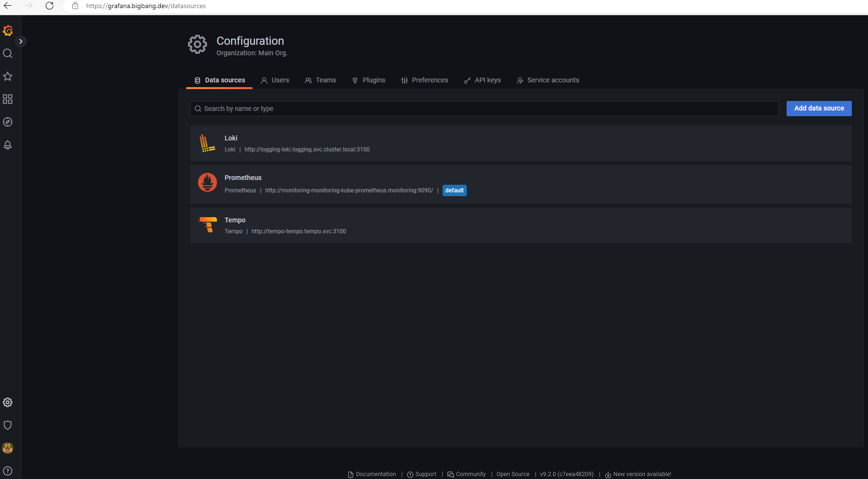Screen dimensions: 868x479
Task: Open the Help question mark icon
Action: coord(8,471)
